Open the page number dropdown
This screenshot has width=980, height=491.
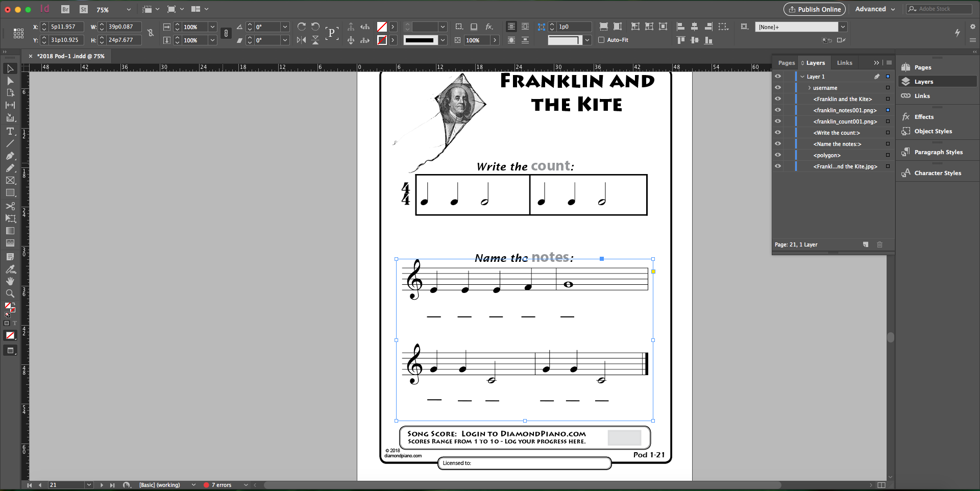click(x=89, y=485)
